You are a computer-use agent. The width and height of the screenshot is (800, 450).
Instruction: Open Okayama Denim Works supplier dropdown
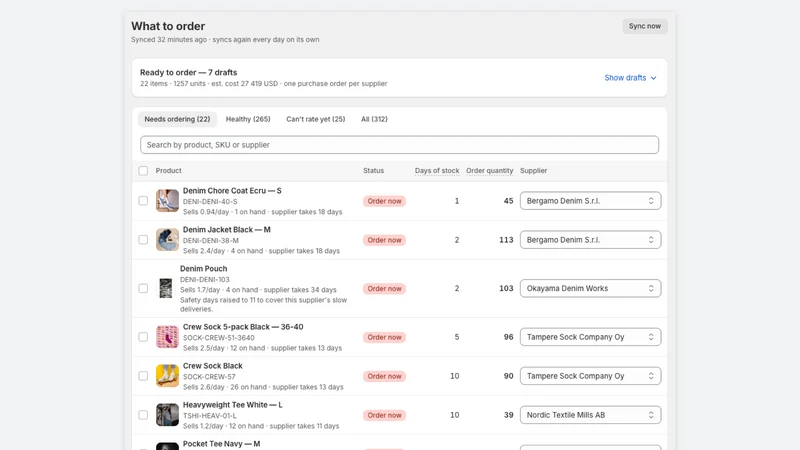[590, 288]
